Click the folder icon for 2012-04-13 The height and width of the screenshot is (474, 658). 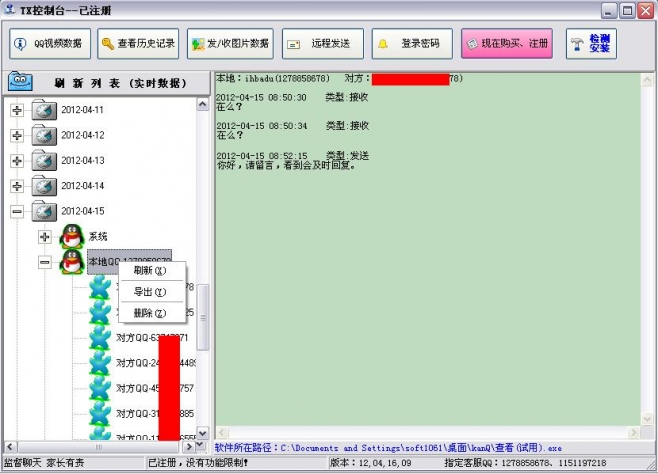point(44,161)
